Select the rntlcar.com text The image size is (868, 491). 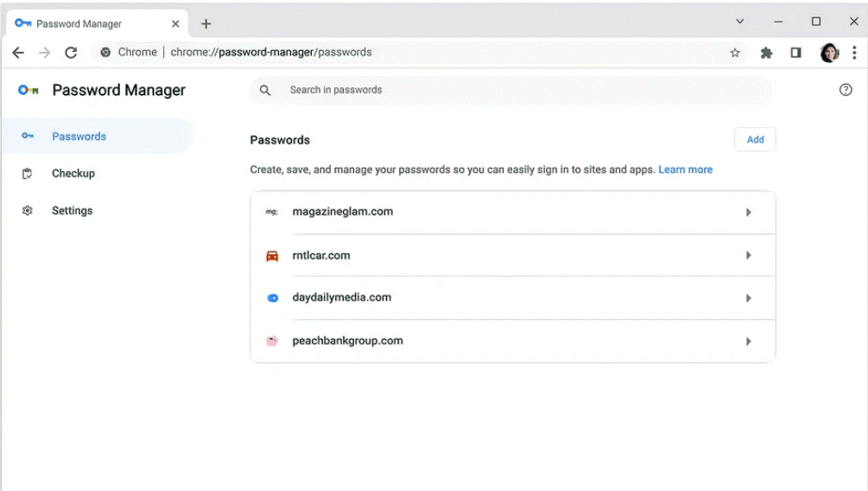[321, 256]
